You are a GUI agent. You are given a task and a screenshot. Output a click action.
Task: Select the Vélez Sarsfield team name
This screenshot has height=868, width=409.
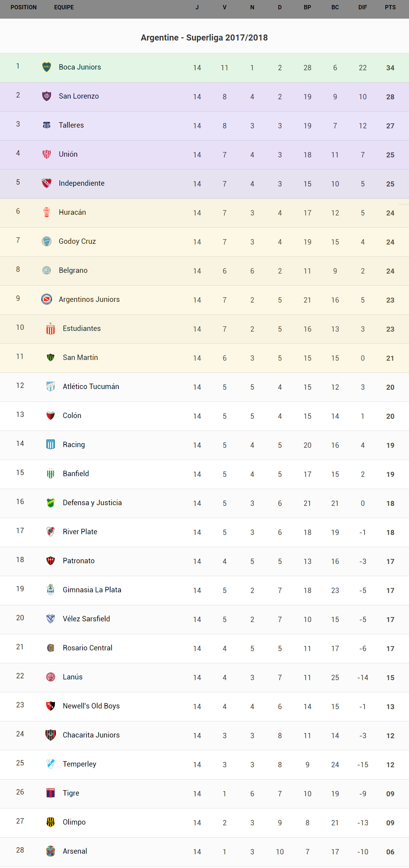point(86,619)
